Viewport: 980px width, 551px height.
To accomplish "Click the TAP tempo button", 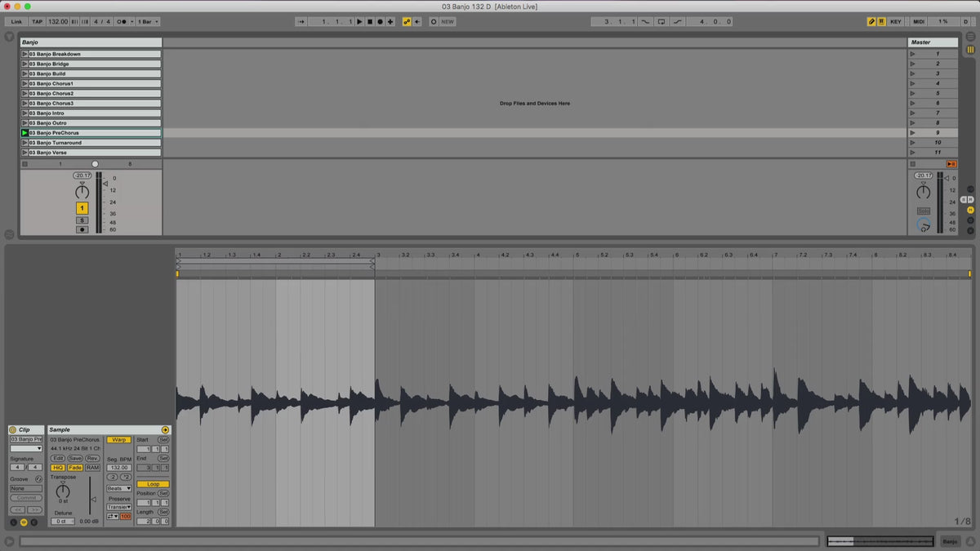I will [38, 21].
